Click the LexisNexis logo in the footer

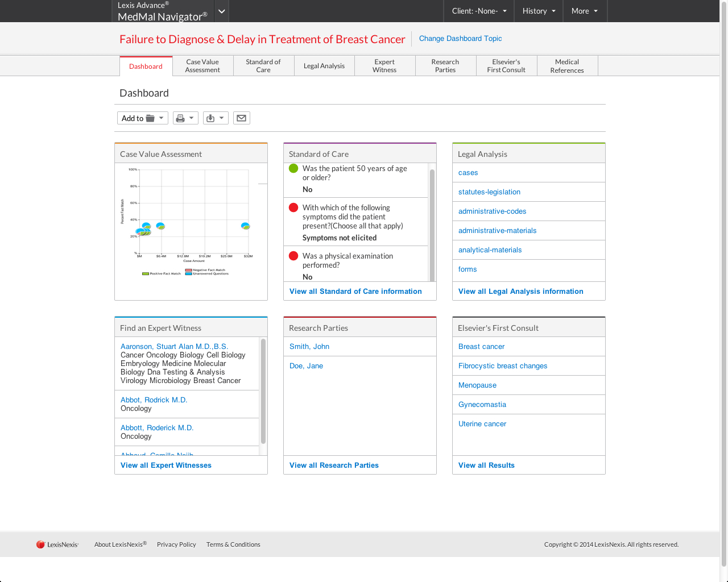coord(57,544)
